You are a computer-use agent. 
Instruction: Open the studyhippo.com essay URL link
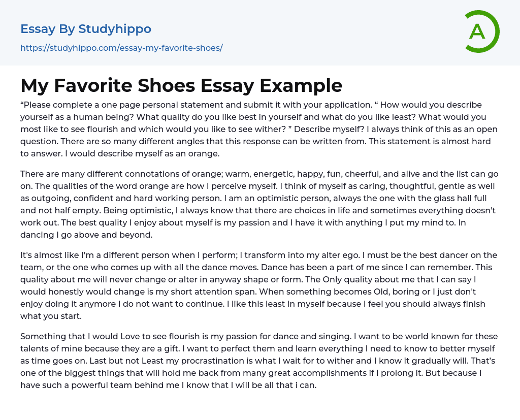(121, 48)
